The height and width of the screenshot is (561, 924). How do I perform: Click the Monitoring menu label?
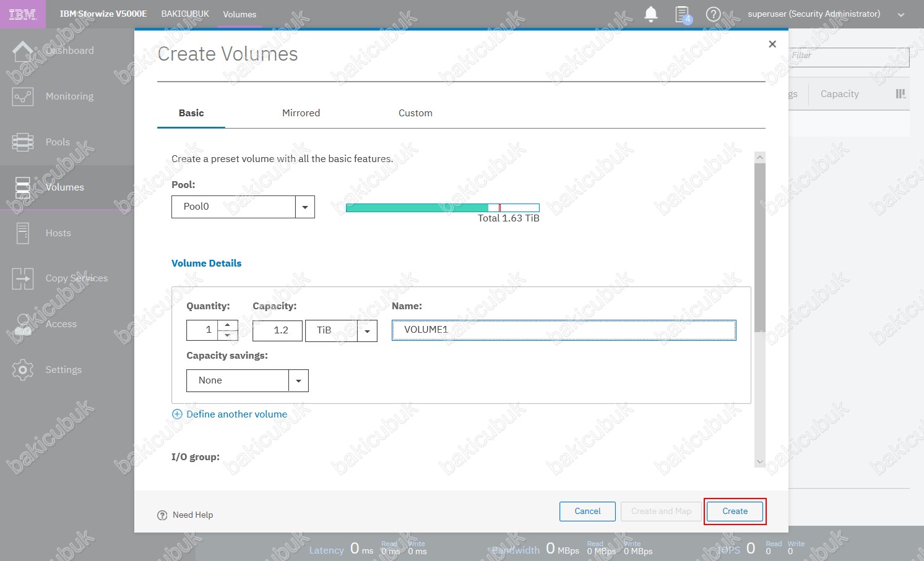point(69,96)
